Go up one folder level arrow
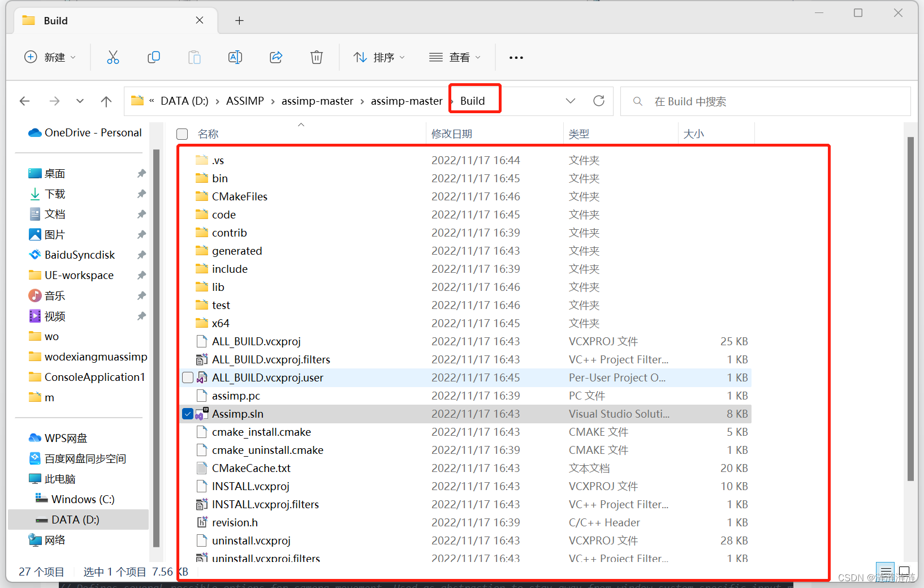Screen dimensions: 924x588 [106, 101]
